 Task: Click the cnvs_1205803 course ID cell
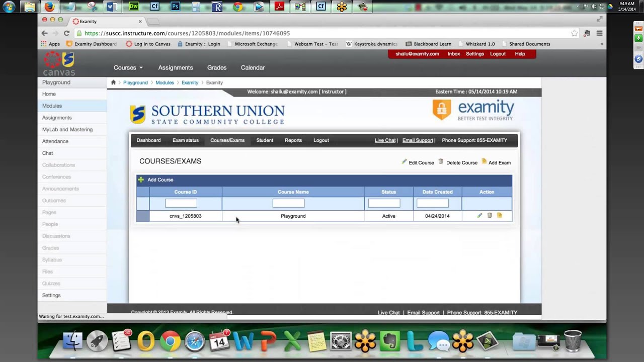[x=186, y=216]
